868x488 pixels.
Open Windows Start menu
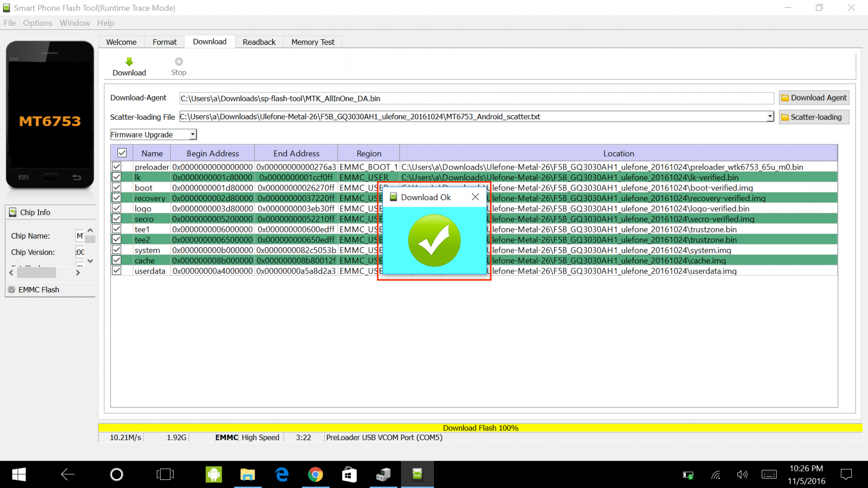[19, 474]
